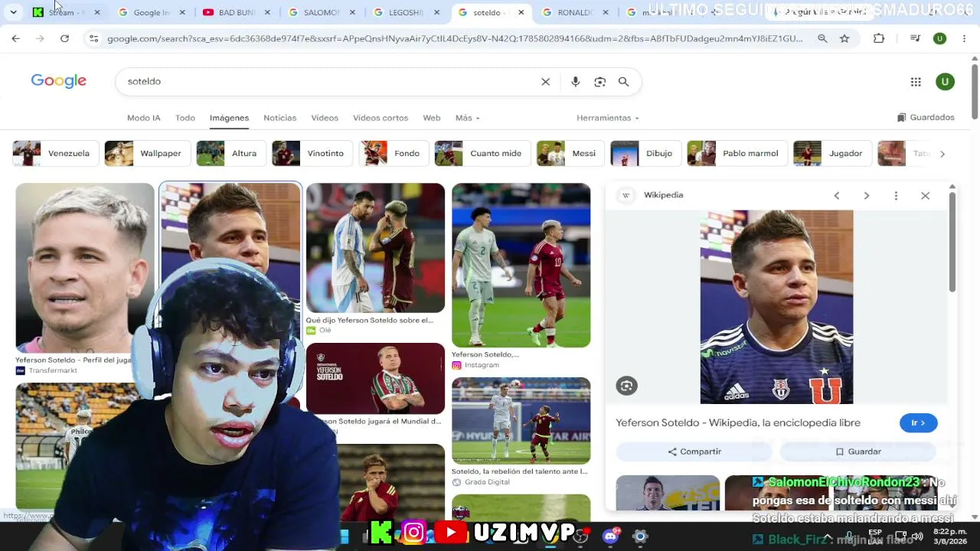Filter images by Dibujo chip
This screenshot has width=980, height=551.
point(646,153)
